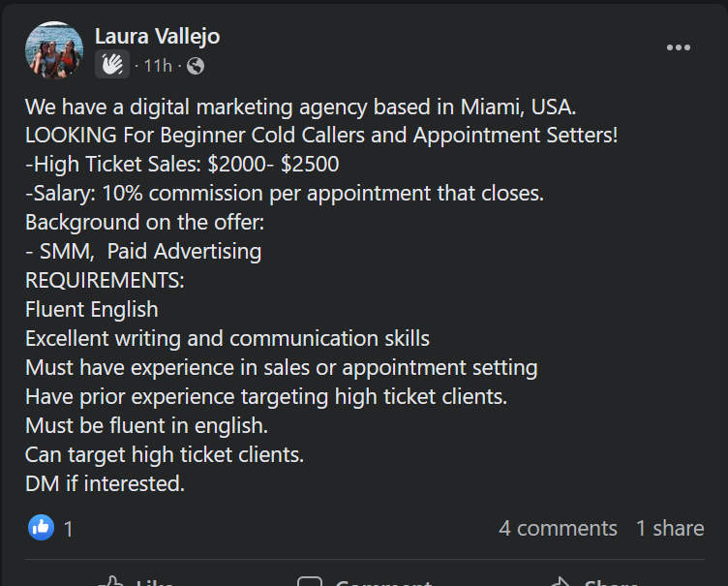View the 1 share list
Image resolution: width=728 pixels, height=586 pixels.
pos(670,529)
